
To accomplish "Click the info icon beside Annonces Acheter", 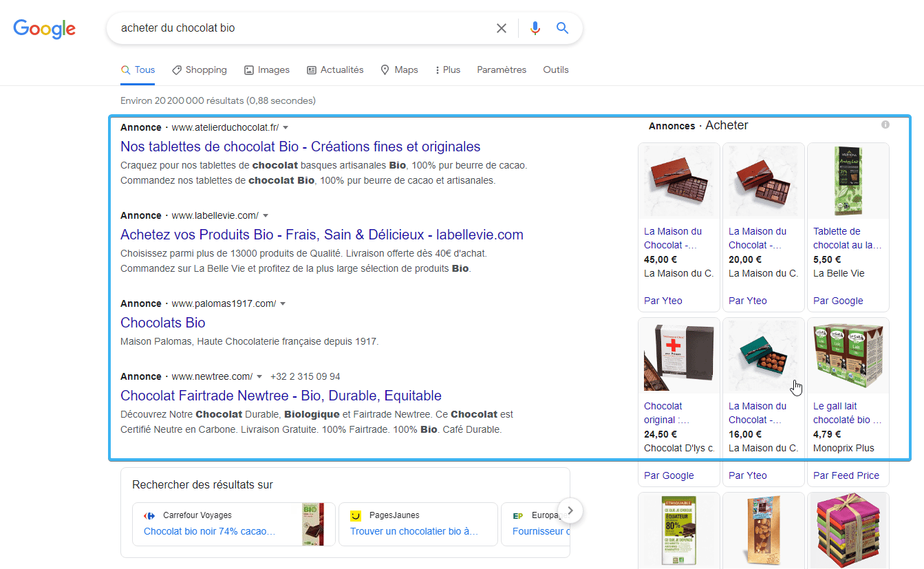I will click(x=885, y=125).
